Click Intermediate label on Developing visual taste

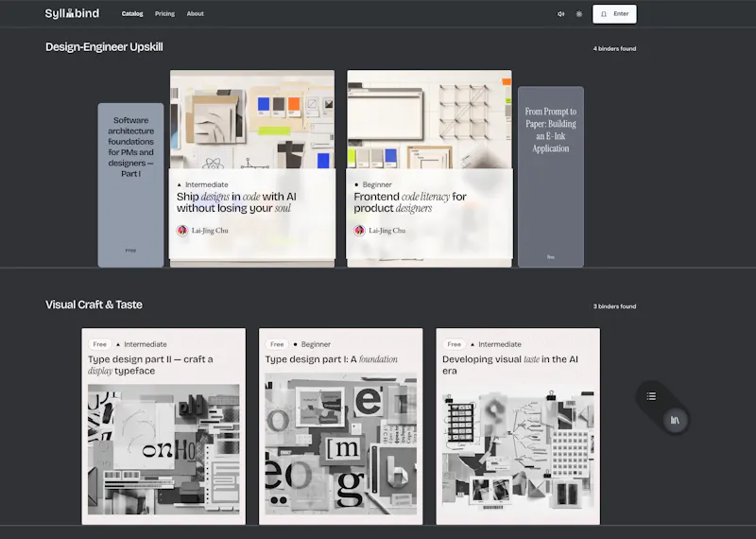click(x=500, y=344)
